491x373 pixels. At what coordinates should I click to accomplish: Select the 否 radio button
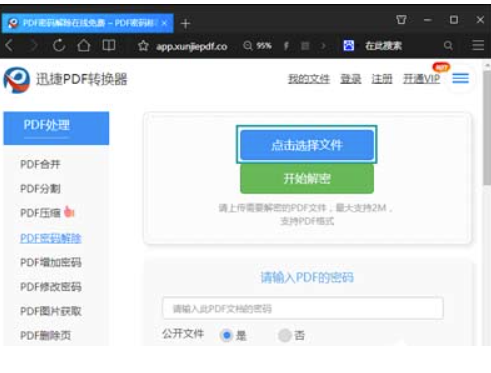[284, 335]
